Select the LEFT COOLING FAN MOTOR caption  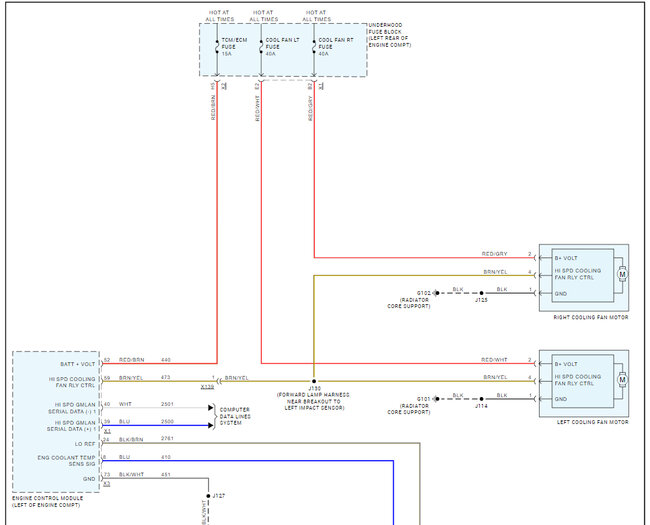click(592, 422)
